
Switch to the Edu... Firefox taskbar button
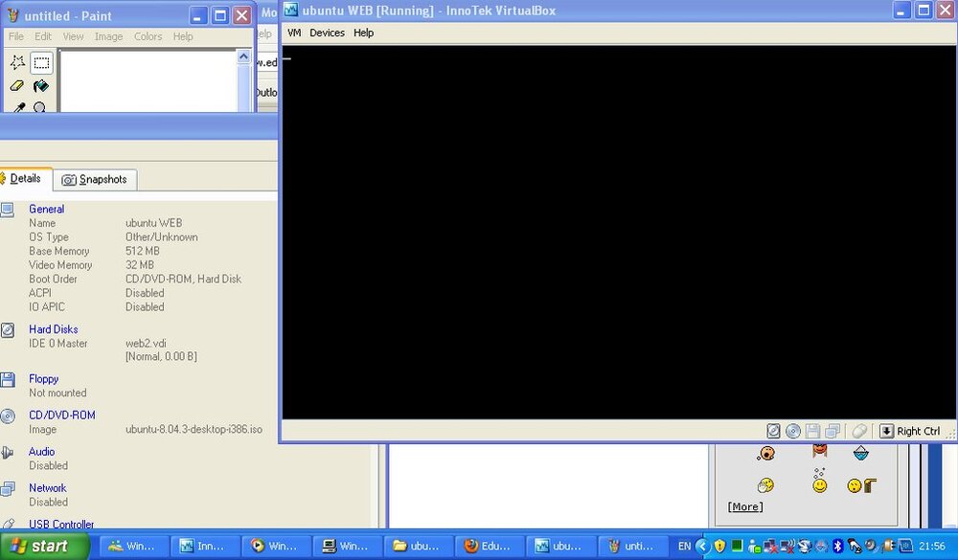click(490, 546)
